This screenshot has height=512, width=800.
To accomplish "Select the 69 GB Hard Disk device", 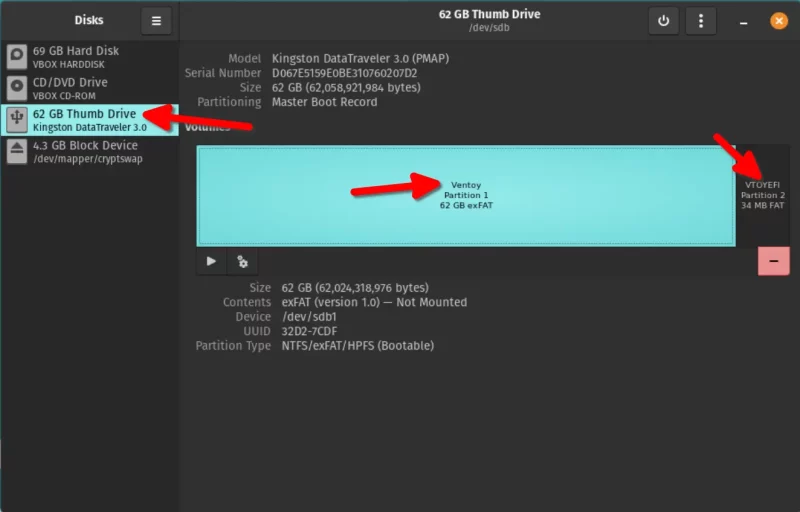I will click(x=90, y=57).
